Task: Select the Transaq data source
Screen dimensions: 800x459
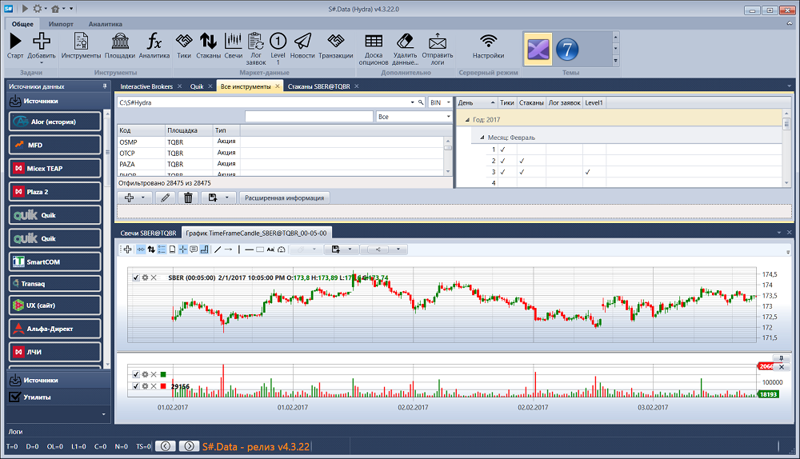Action: 56,283
